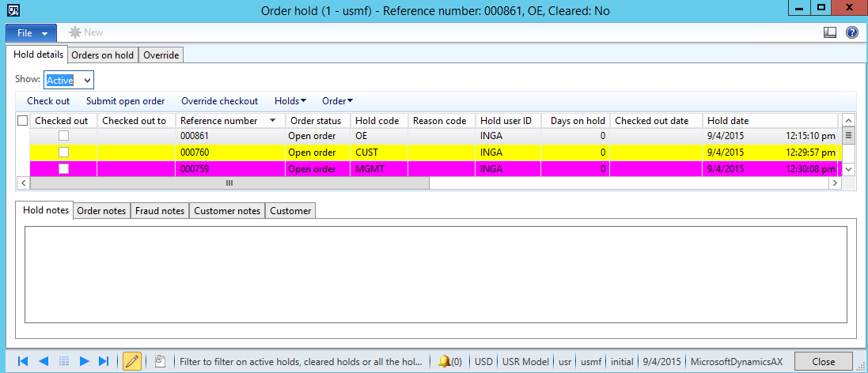Click the view layout icon beside Help
The height and width of the screenshot is (373, 868).
[x=830, y=32]
